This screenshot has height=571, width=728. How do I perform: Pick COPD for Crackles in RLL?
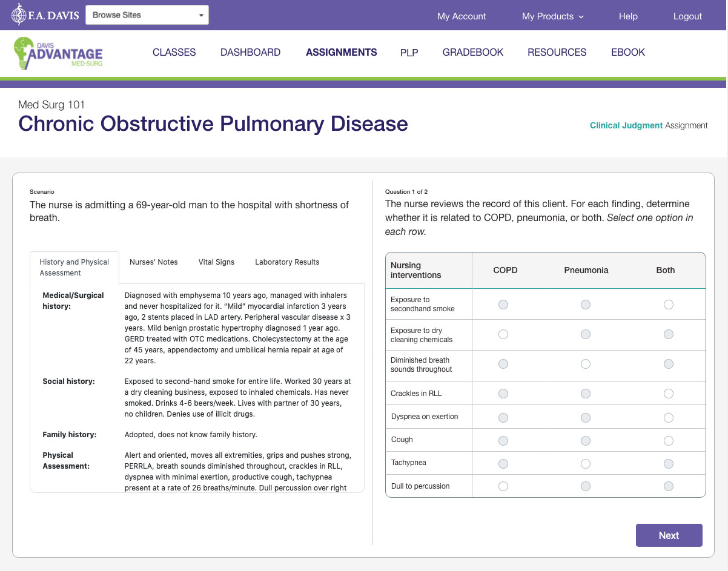pos(503,394)
